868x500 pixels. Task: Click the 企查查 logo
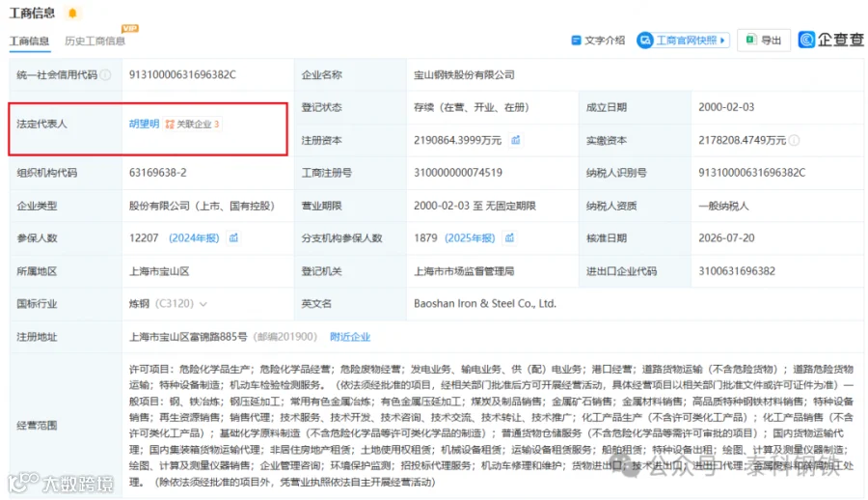click(x=831, y=40)
